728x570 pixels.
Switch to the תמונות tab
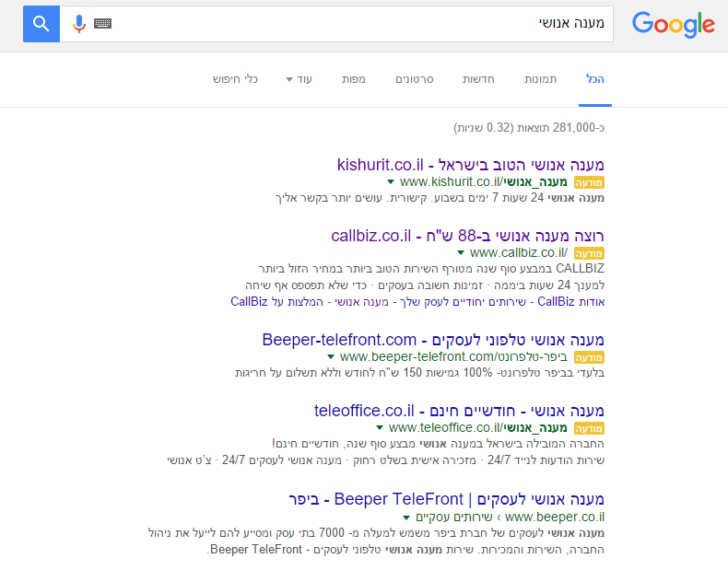click(540, 79)
